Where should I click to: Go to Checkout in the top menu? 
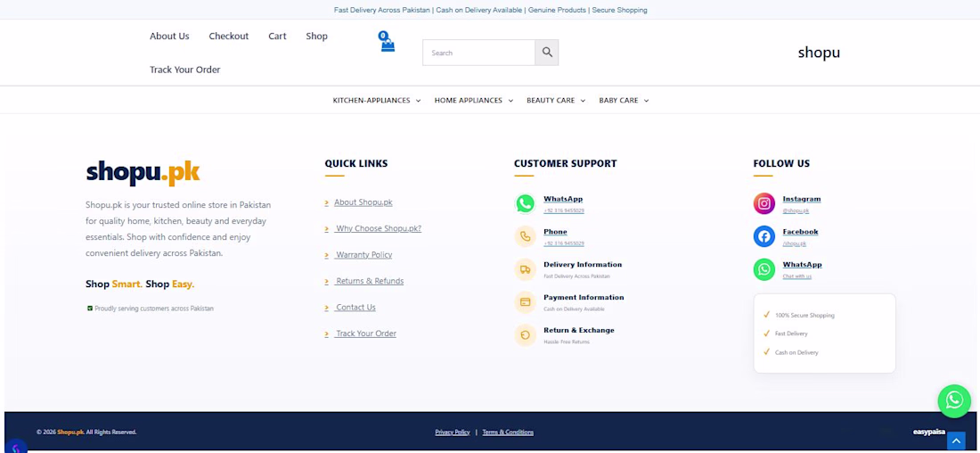(229, 37)
